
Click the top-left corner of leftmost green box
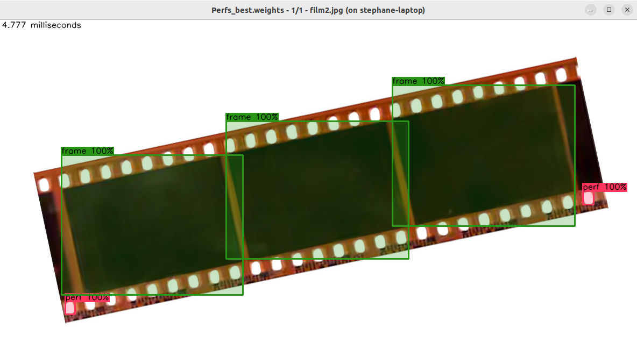62,155
